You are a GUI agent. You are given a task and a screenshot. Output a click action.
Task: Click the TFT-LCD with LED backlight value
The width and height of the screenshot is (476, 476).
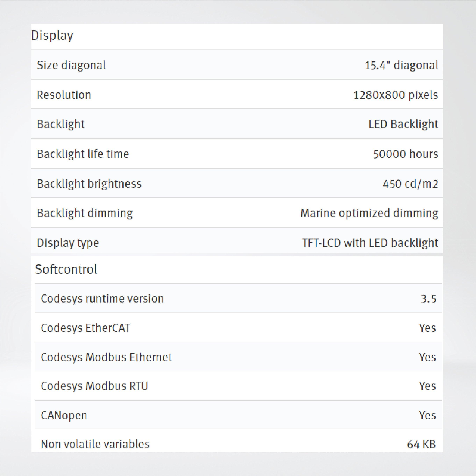[370, 243]
